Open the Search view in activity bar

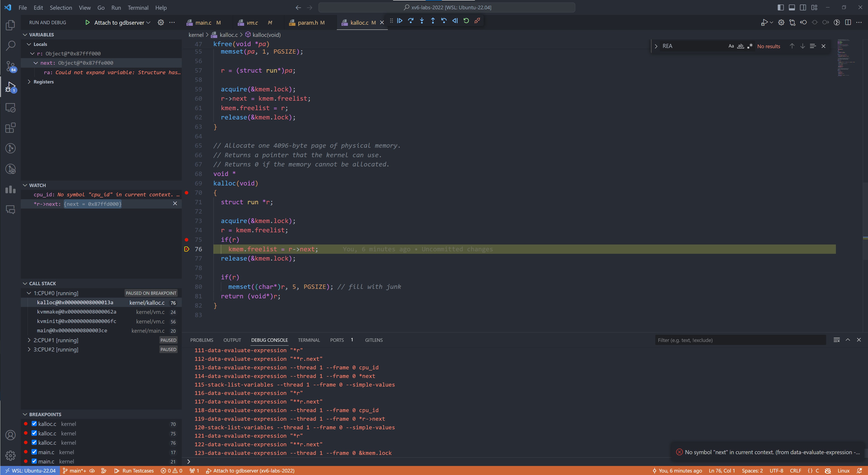click(10, 45)
